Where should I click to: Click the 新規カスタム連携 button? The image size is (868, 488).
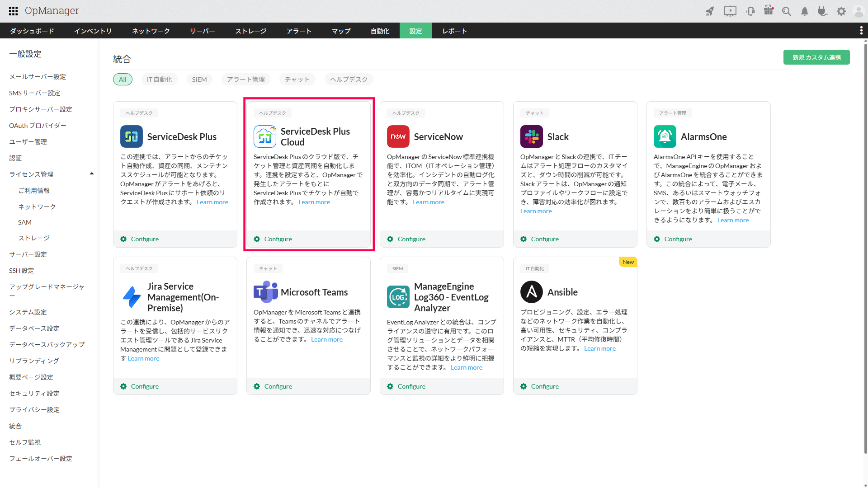(816, 57)
